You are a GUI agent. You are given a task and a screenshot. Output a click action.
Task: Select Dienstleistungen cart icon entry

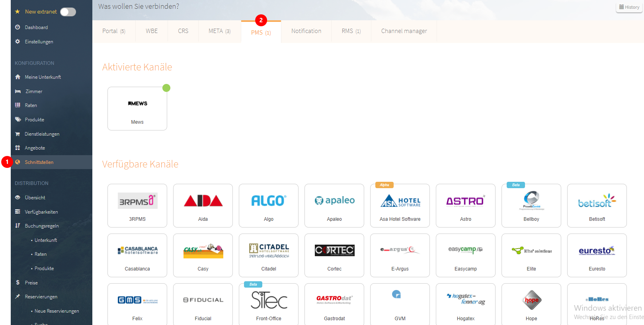coord(18,134)
